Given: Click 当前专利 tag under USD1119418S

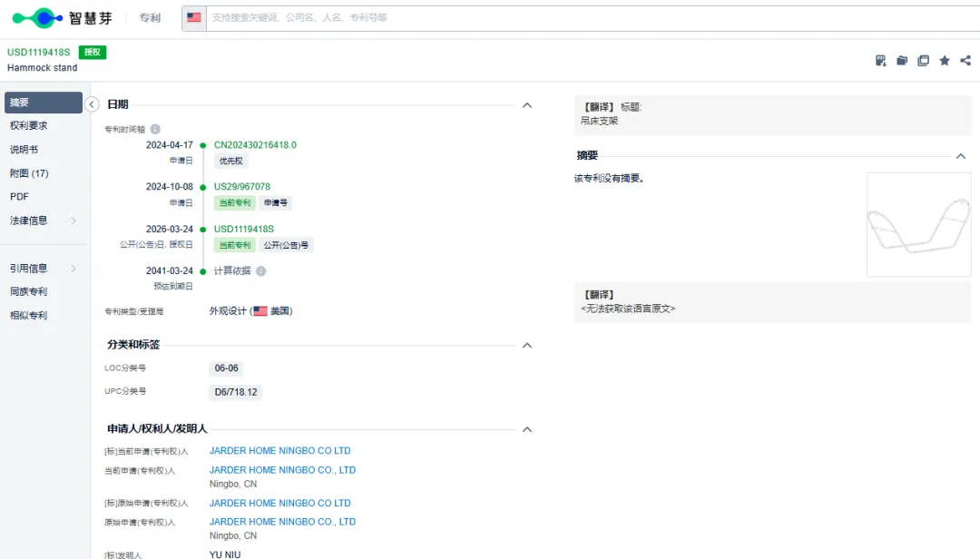Looking at the screenshot, I should point(234,245).
